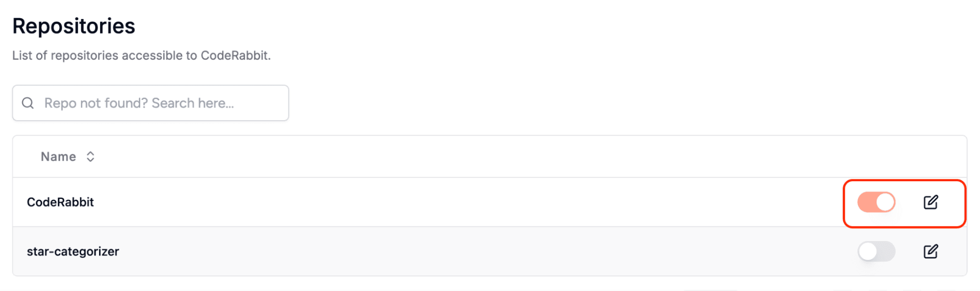980x291 pixels.
Task: Click the gray switch in the star-categorizer row
Action: [x=876, y=252]
